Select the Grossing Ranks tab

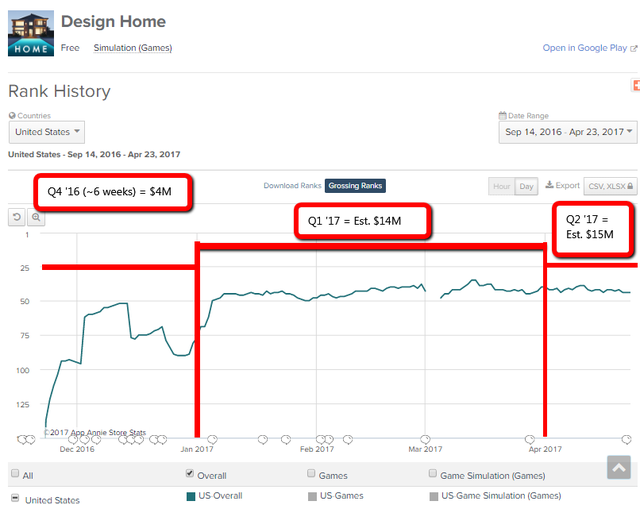[x=355, y=186]
